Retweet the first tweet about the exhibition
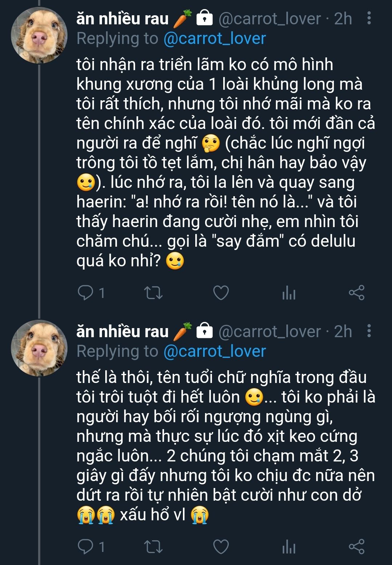The image size is (392, 565). click(153, 293)
